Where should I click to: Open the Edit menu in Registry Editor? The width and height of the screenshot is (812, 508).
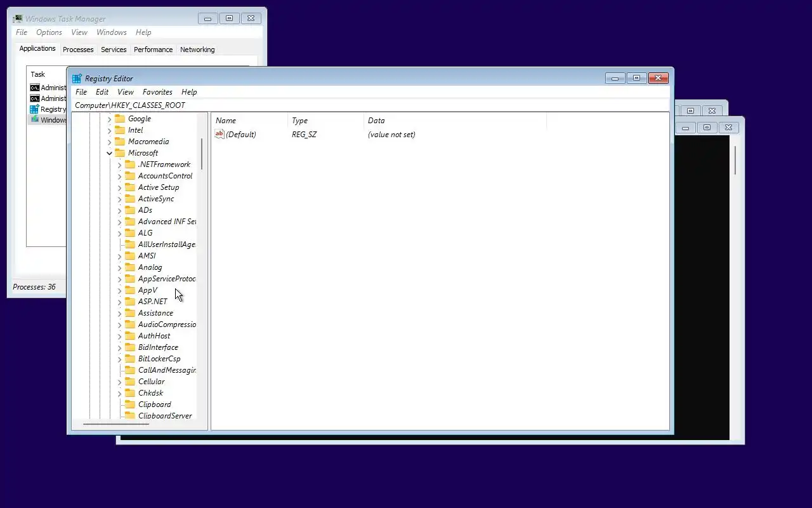click(102, 92)
